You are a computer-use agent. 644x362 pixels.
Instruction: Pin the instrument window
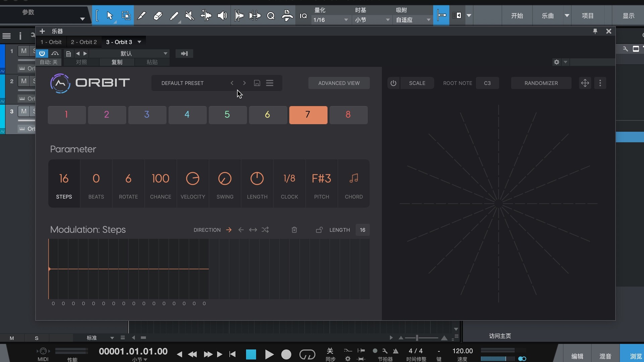click(x=595, y=31)
